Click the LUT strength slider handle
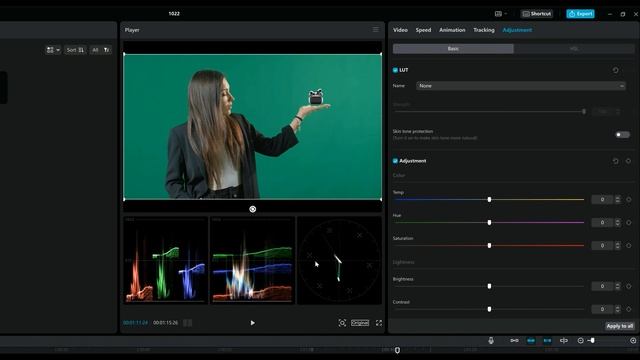Image resolution: width=640 pixels, height=360 pixels. tap(584, 111)
